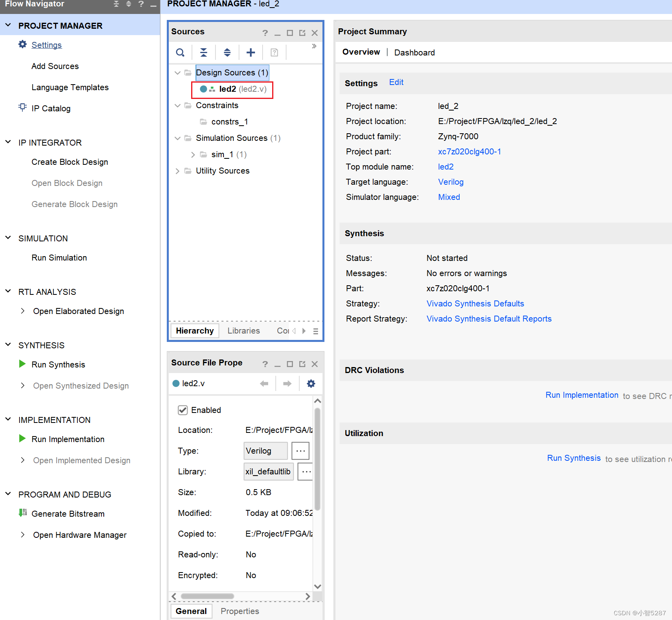Expand all in Flow Navigator header
This screenshot has height=620, width=672.
(x=128, y=4)
